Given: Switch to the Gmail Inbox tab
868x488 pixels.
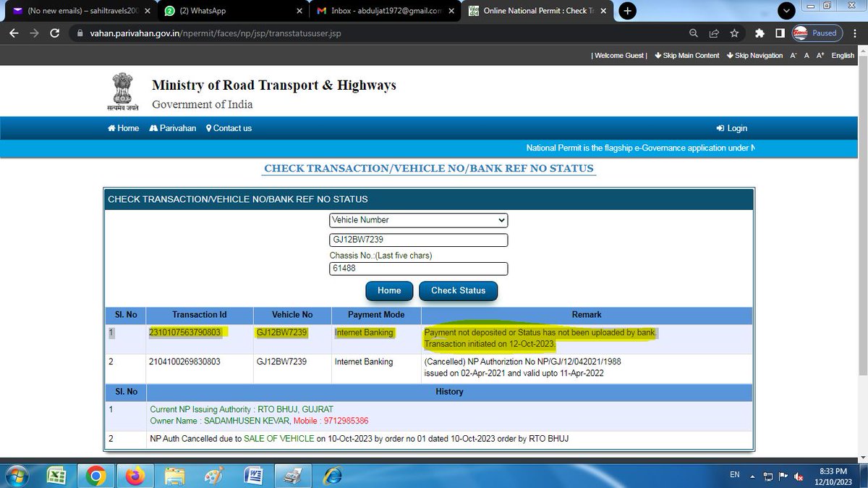Looking at the screenshot, I should (x=384, y=12).
